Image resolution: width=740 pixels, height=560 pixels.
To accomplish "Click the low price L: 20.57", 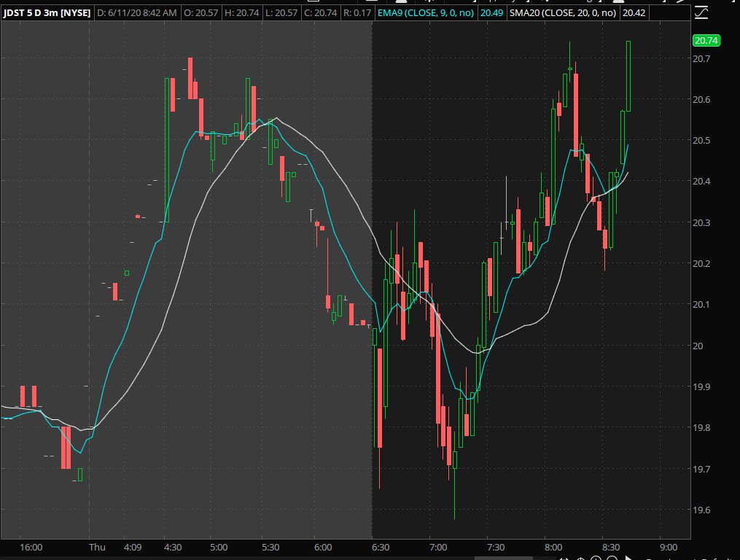I will pos(281,12).
